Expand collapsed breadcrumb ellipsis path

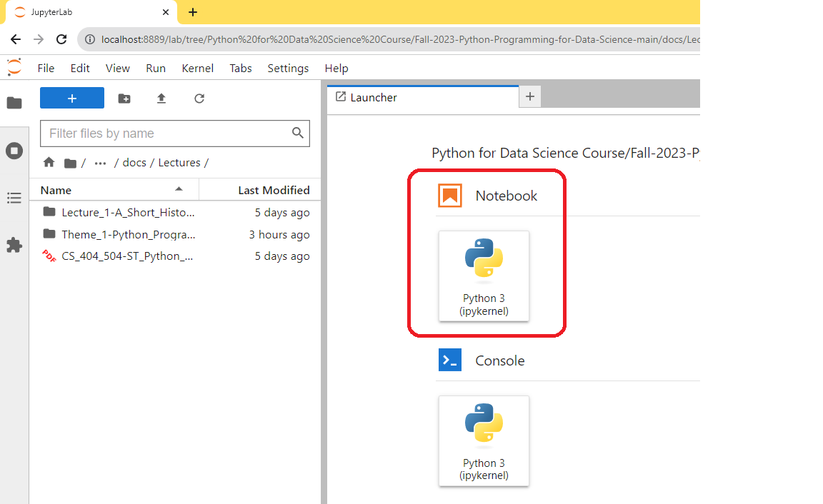click(x=100, y=163)
